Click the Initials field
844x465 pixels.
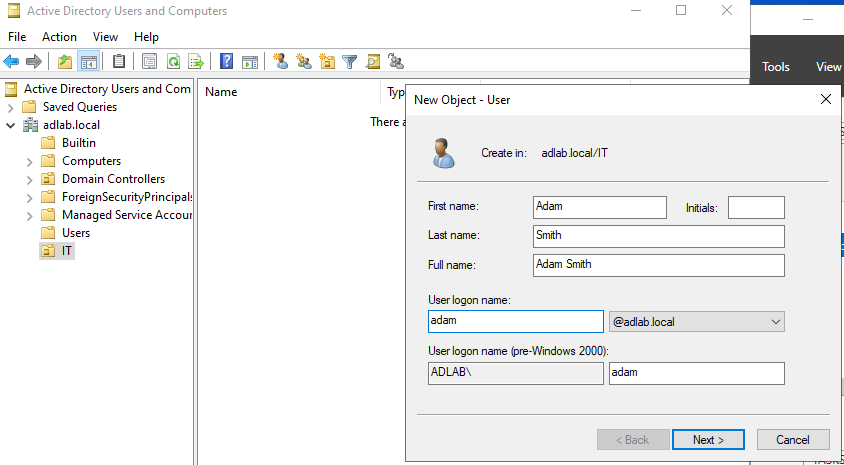pos(756,207)
